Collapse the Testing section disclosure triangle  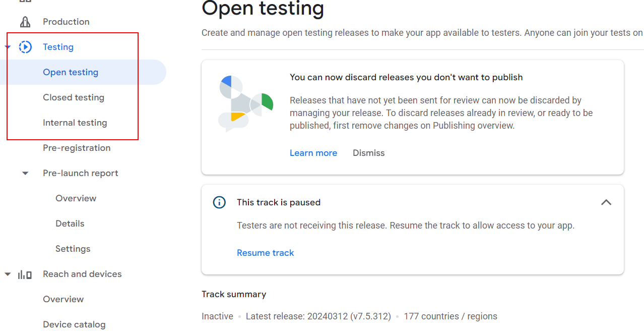tap(7, 46)
